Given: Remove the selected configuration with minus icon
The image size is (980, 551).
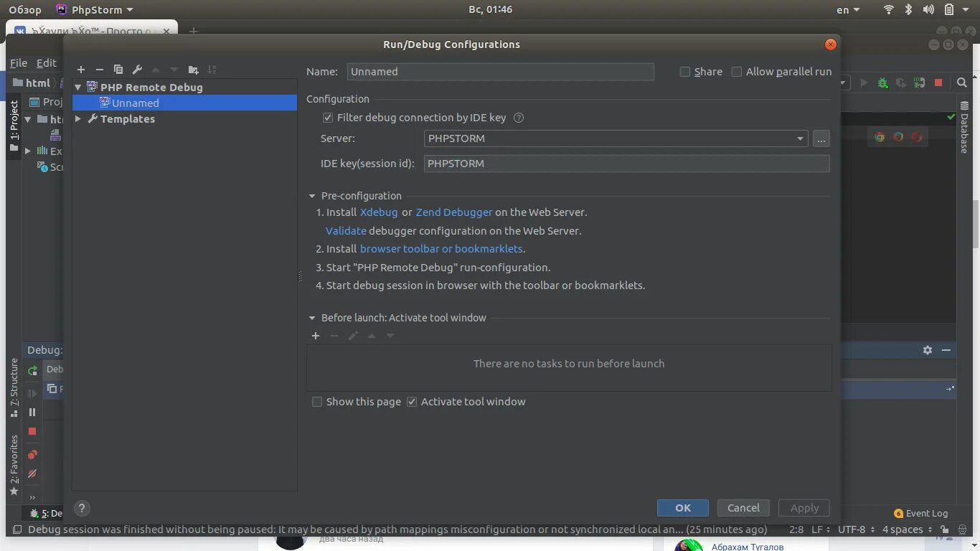Looking at the screenshot, I should tap(100, 70).
